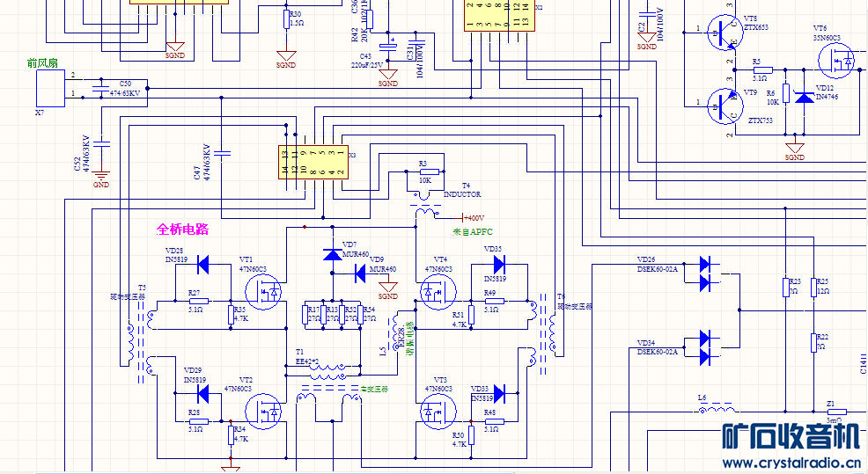Select the VD12 IN4746 zener diode
Viewport: 868px width, 474px height.
[804, 98]
